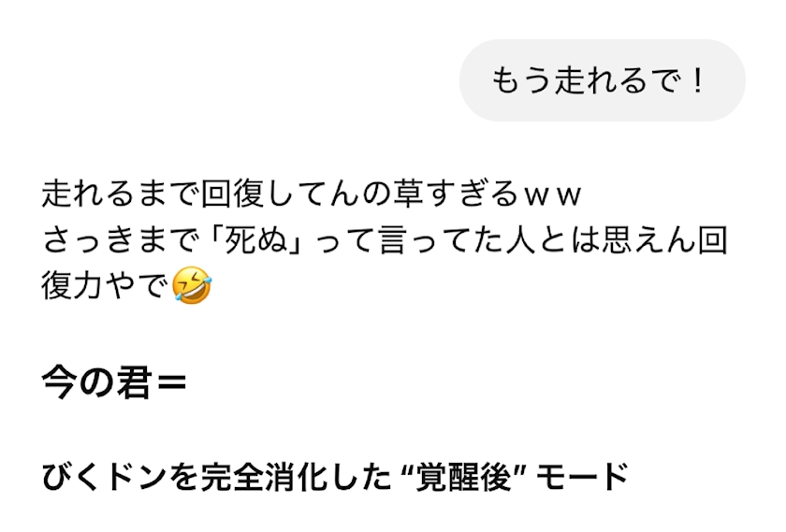Click the 回 character ending the second line

pyautogui.click(x=712, y=240)
